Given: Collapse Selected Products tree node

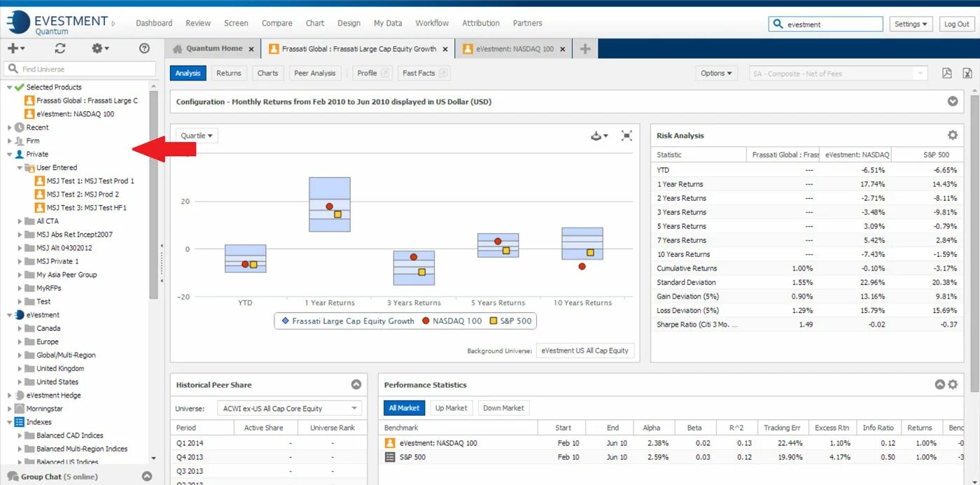Looking at the screenshot, I should pyautogui.click(x=10, y=87).
